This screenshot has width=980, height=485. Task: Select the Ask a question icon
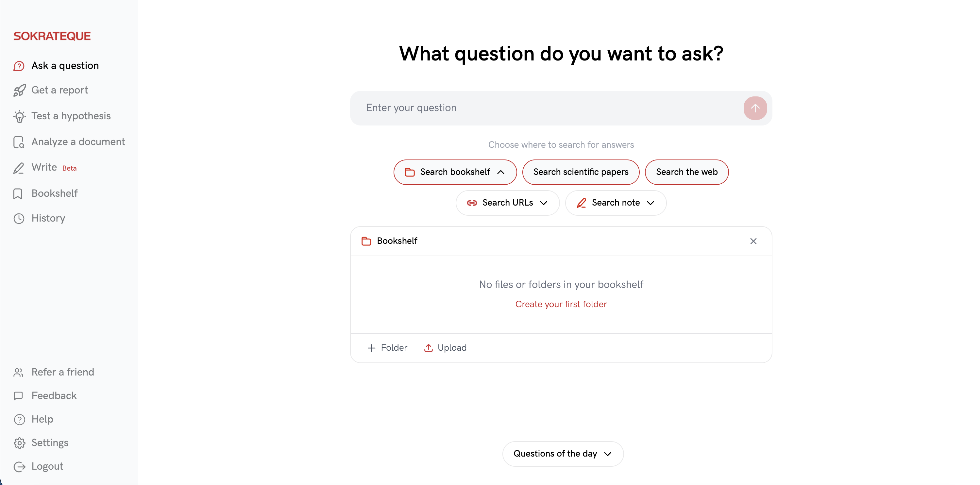[19, 65]
